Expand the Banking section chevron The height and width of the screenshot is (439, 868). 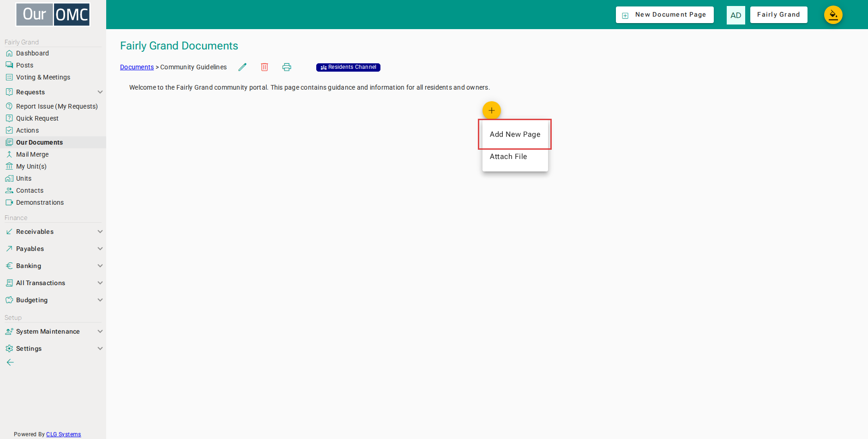click(100, 266)
